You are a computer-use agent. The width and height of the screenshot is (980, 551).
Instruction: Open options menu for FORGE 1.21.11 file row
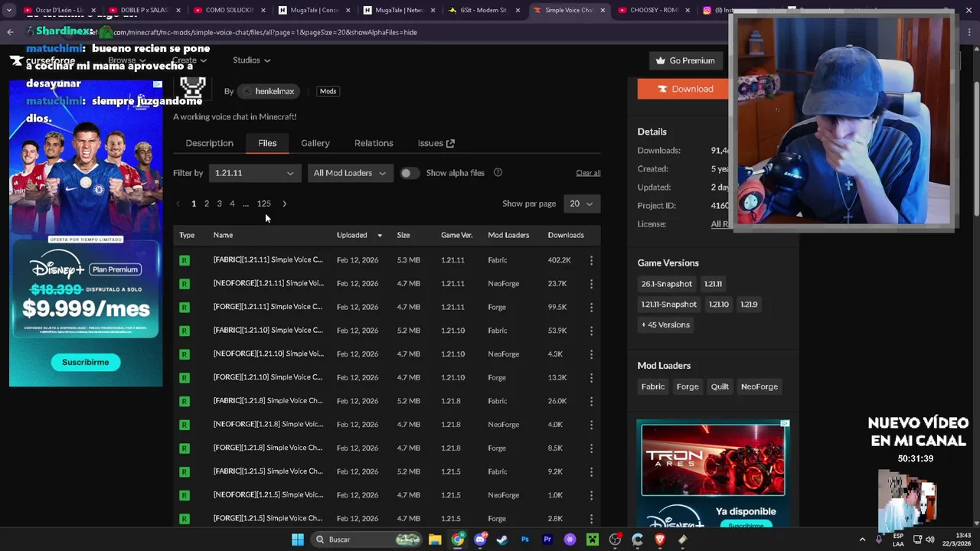[591, 307]
